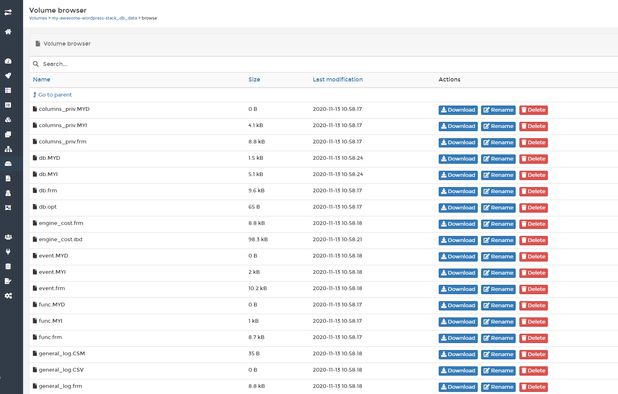Rename columns_priv.MYI file
Viewport: 618px width, 394px height.
pyautogui.click(x=498, y=126)
